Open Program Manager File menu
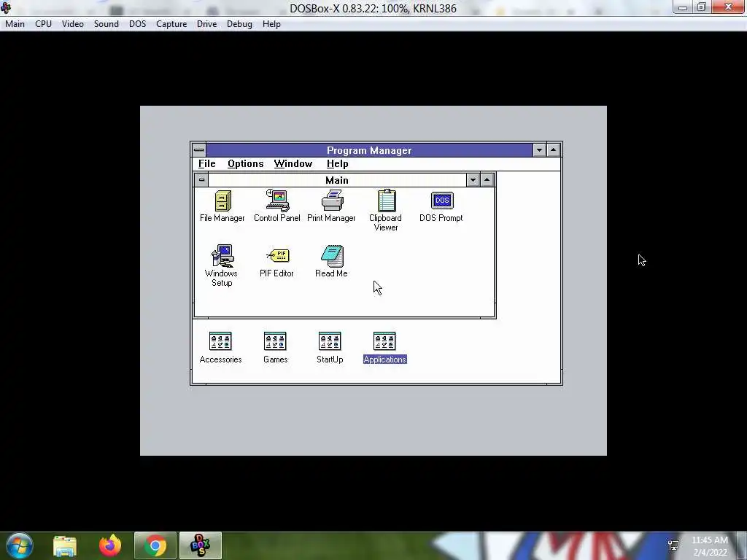The image size is (747, 560). pos(206,164)
